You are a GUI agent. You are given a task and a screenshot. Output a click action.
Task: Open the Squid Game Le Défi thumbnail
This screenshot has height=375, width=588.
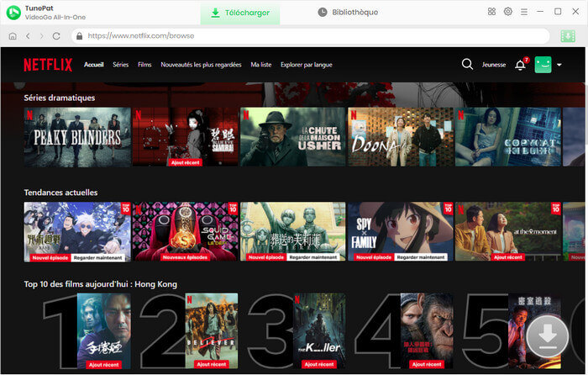pyautogui.click(x=186, y=231)
